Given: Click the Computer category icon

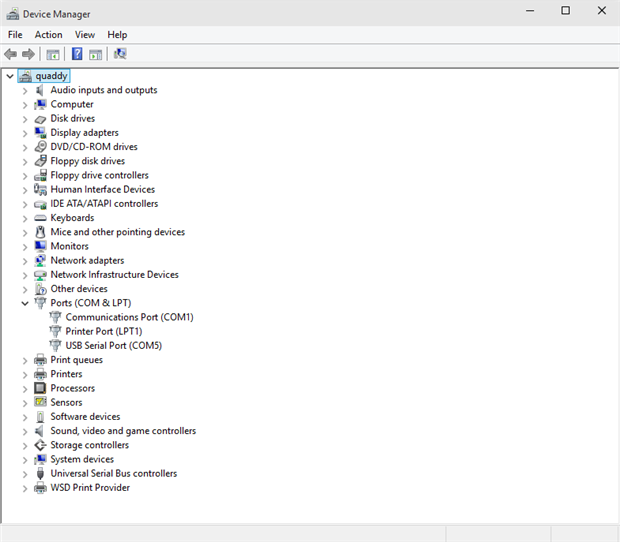Looking at the screenshot, I should (40, 104).
